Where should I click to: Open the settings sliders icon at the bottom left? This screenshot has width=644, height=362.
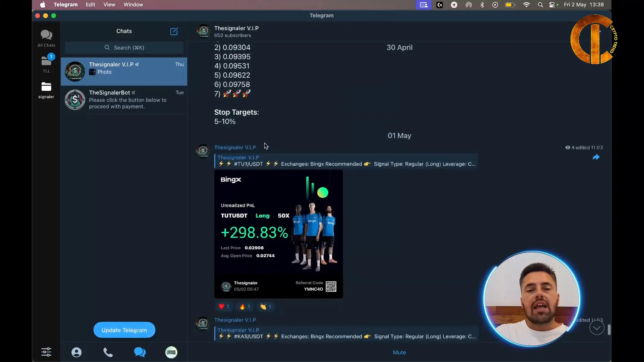[46, 352]
